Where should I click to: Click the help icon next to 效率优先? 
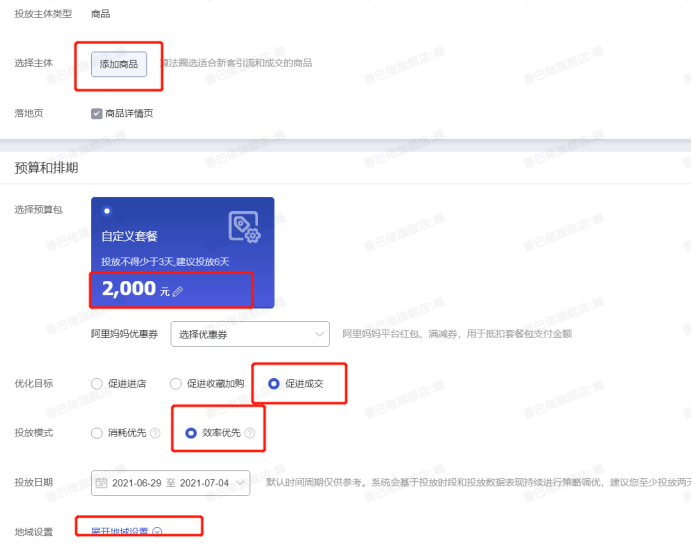(x=250, y=433)
